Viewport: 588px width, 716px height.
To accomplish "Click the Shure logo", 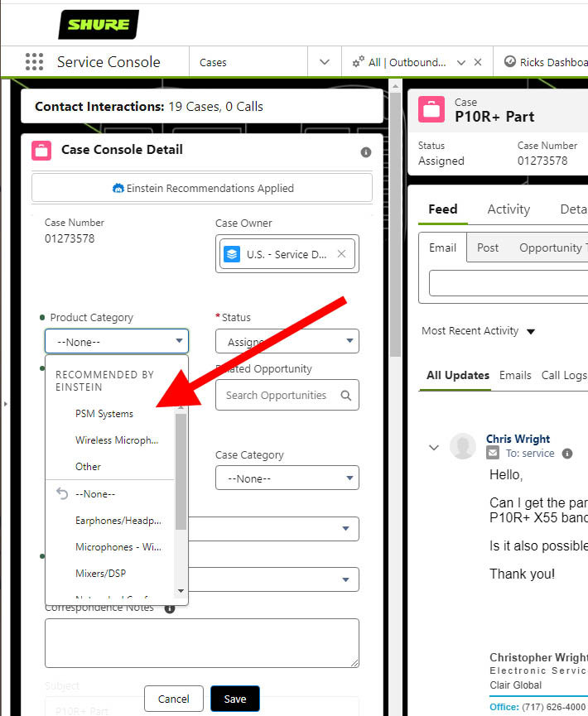I will [99, 24].
